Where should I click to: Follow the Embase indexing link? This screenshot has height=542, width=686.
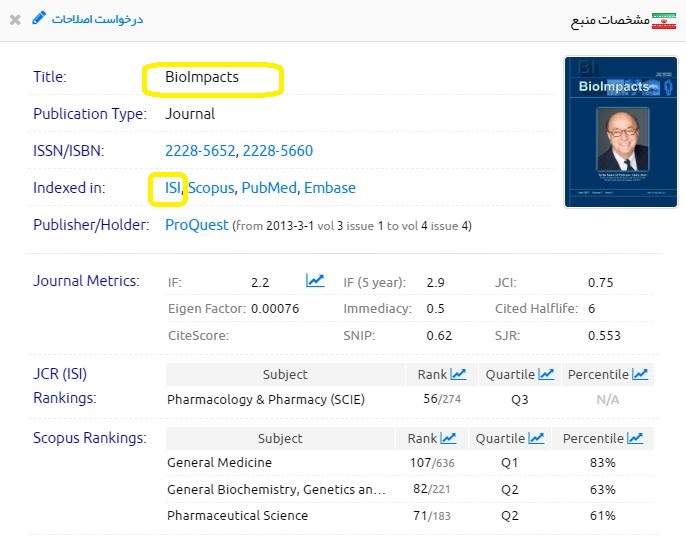[329, 188]
